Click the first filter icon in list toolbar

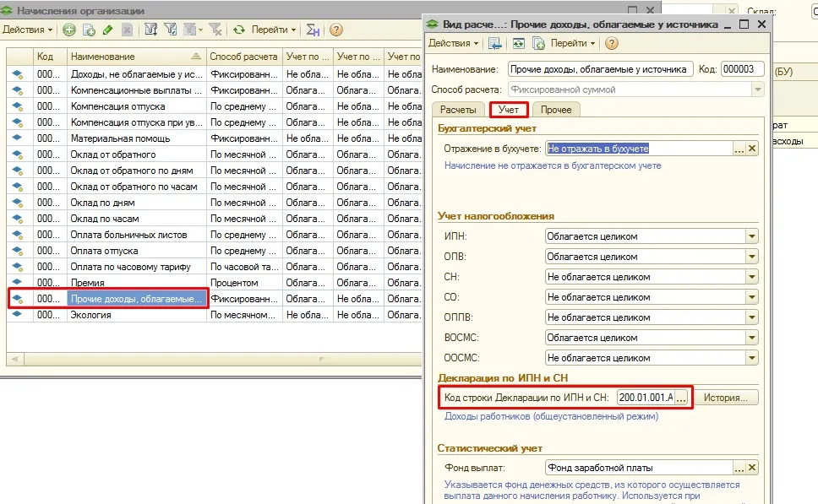tap(150, 30)
